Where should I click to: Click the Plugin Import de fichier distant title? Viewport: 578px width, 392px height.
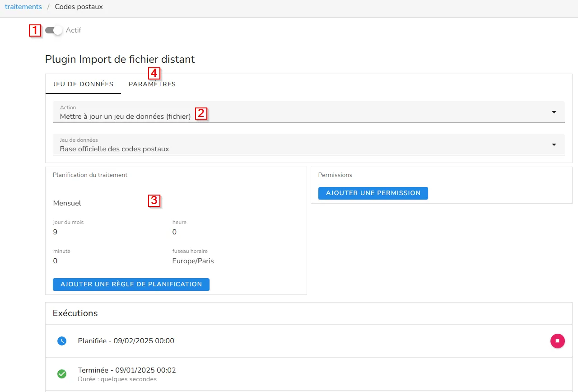pos(120,59)
